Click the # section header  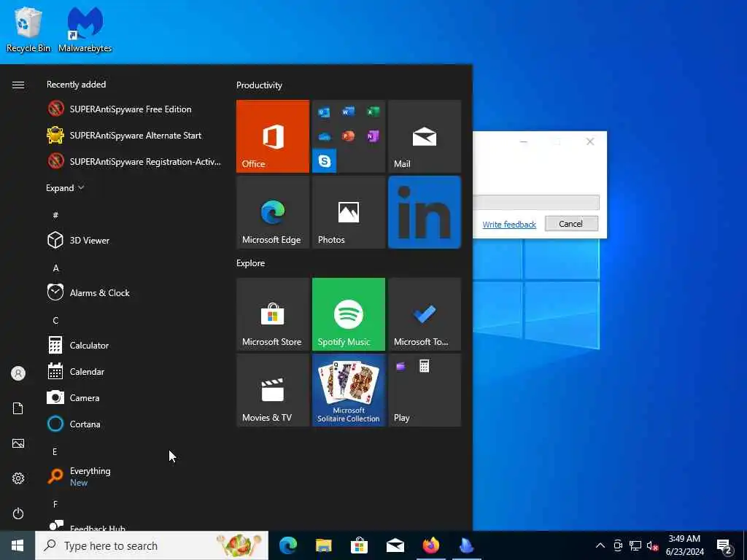point(55,215)
